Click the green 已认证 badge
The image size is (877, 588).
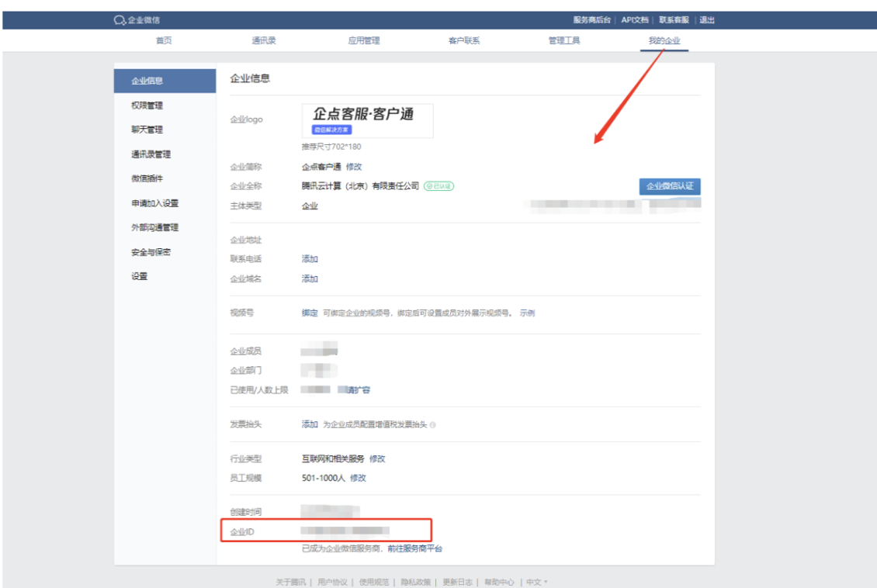pyautogui.click(x=439, y=186)
